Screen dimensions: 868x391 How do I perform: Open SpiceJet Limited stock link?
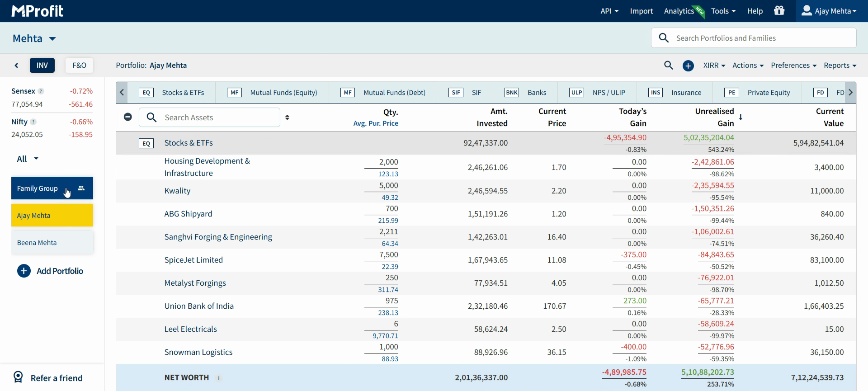[193, 260]
